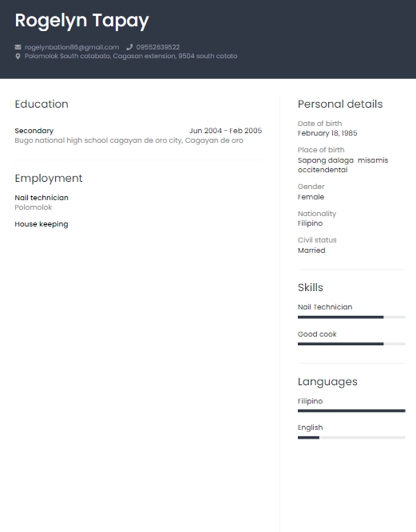Click the English language level bar

point(351,438)
